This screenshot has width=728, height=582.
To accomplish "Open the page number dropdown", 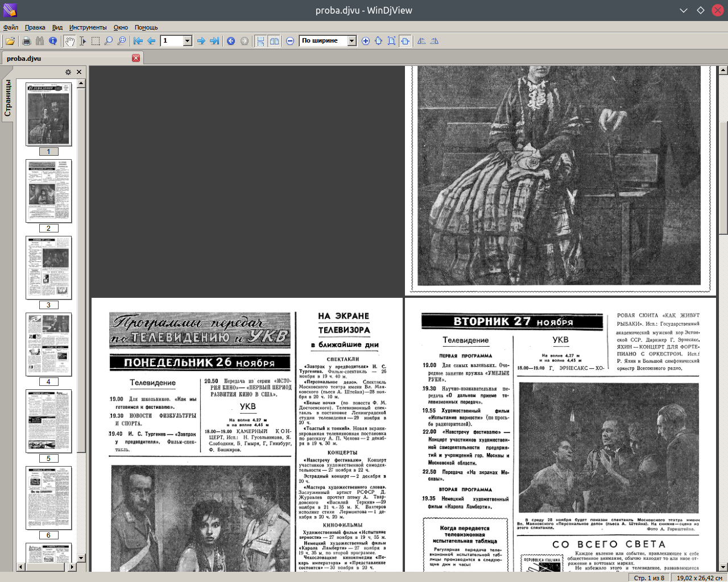I will [188, 41].
